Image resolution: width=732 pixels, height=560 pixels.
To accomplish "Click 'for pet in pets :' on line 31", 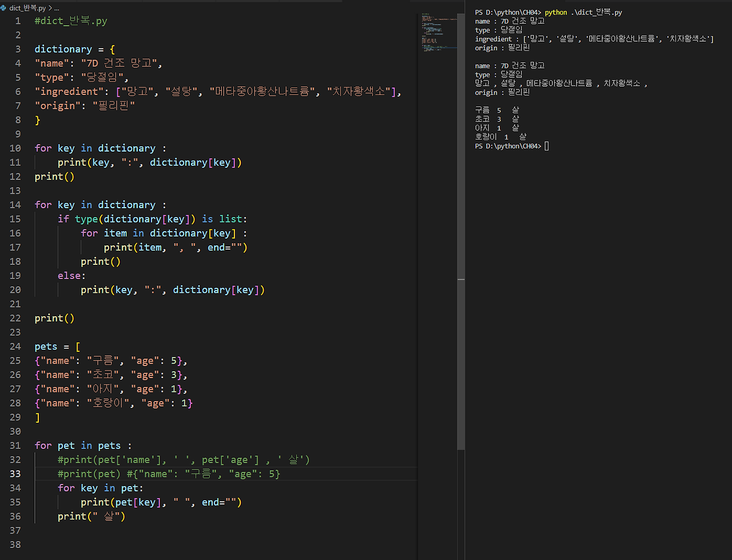I will (x=83, y=445).
